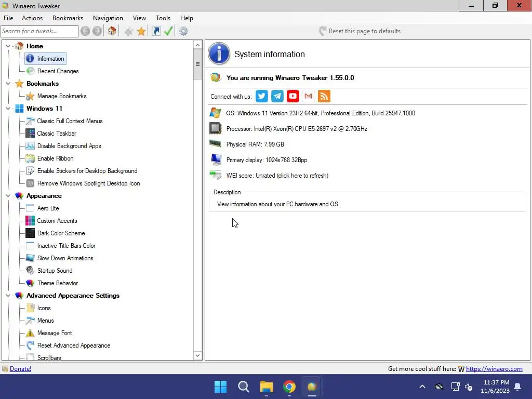Open the https://winaero.com link
The width and height of the screenshot is (532, 399).
coord(494,369)
